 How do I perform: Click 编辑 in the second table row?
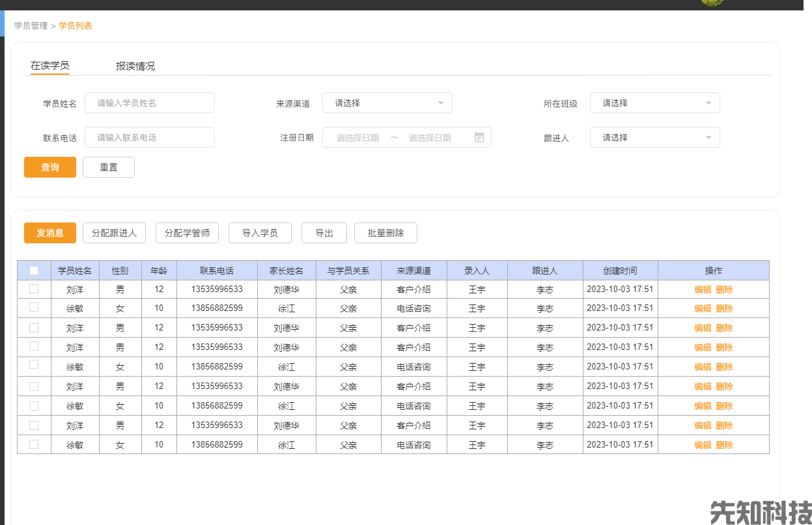pyautogui.click(x=703, y=308)
